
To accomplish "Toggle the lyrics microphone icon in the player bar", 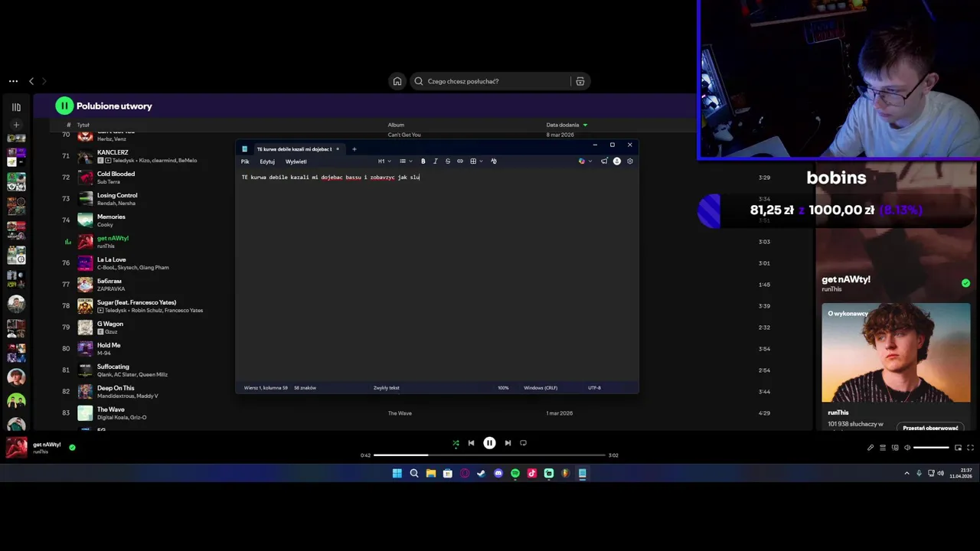I will point(871,448).
